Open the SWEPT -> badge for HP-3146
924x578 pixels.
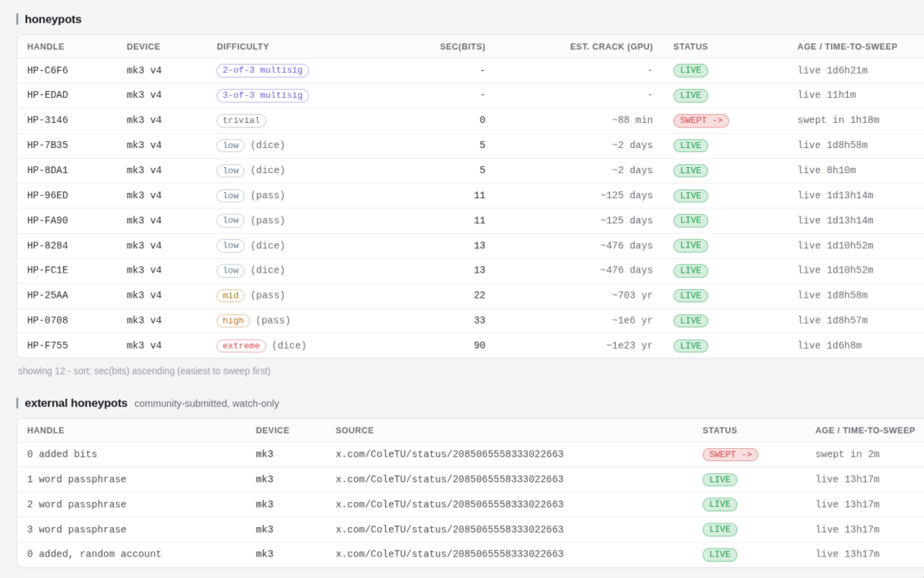[701, 120]
